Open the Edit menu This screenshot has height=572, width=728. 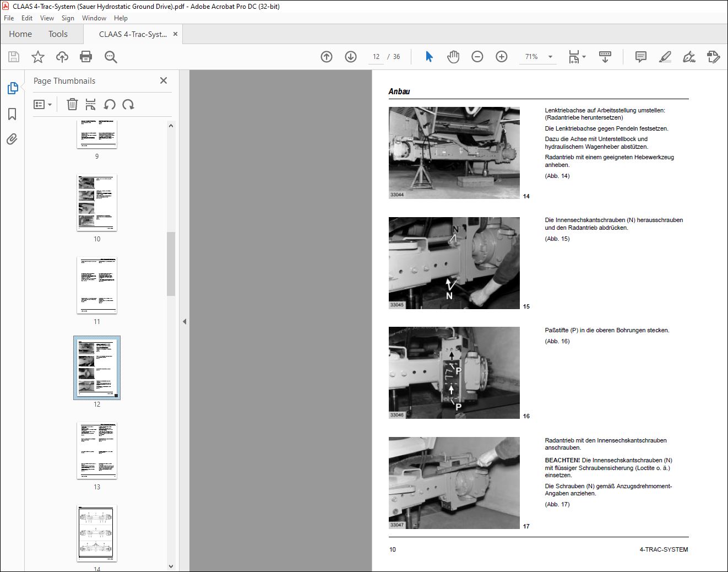coord(27,18)
